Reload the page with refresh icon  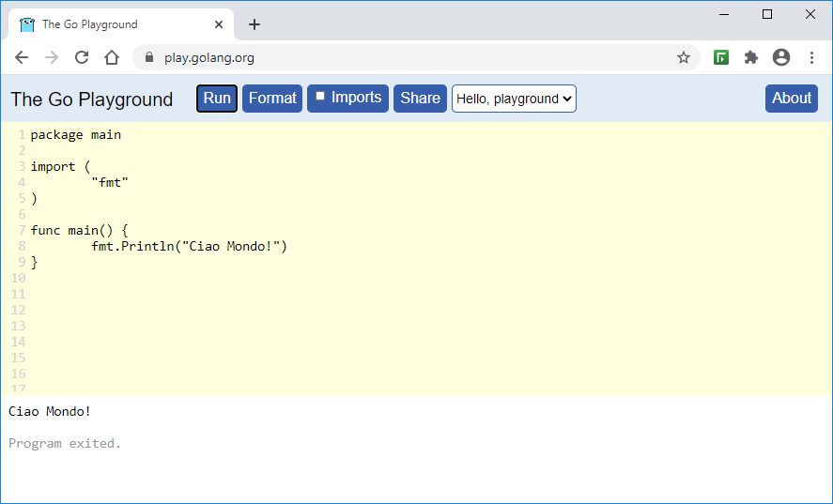tap(82, 57)
